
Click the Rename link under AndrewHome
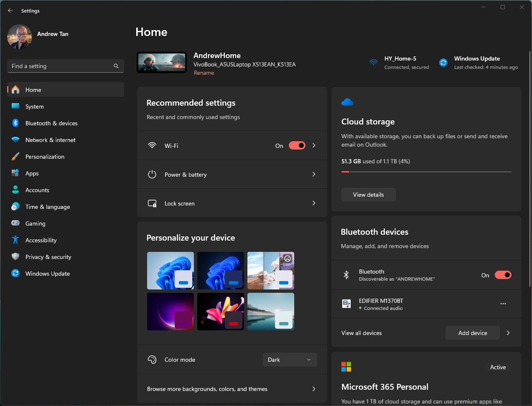click(x=204, y=73)
